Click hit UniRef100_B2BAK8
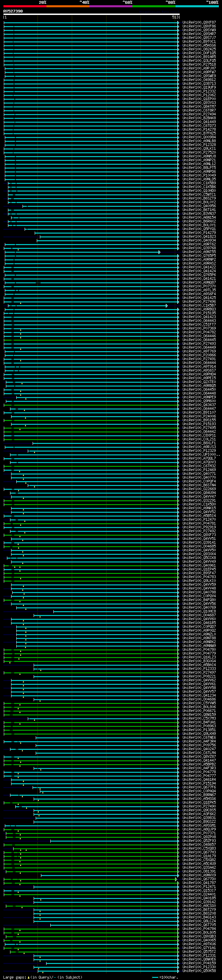222x980 pixels. (199, 118)
